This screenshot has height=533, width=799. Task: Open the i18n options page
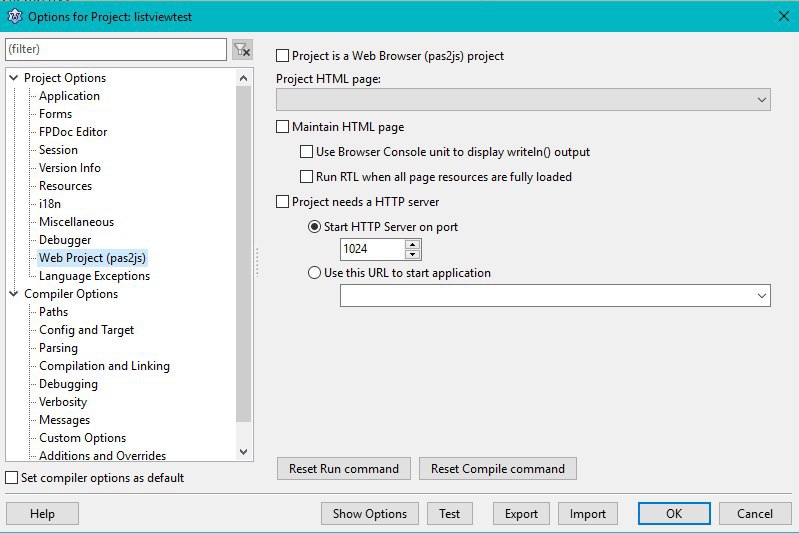pos(50,204)
